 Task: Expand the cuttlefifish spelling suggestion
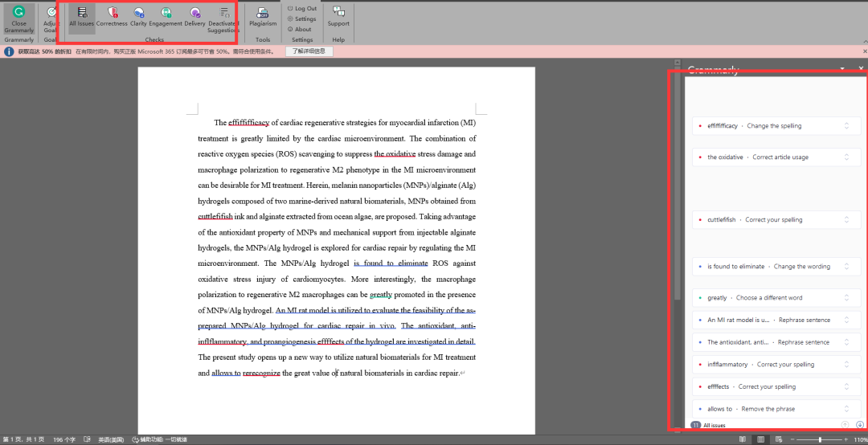tap(776, 220)
